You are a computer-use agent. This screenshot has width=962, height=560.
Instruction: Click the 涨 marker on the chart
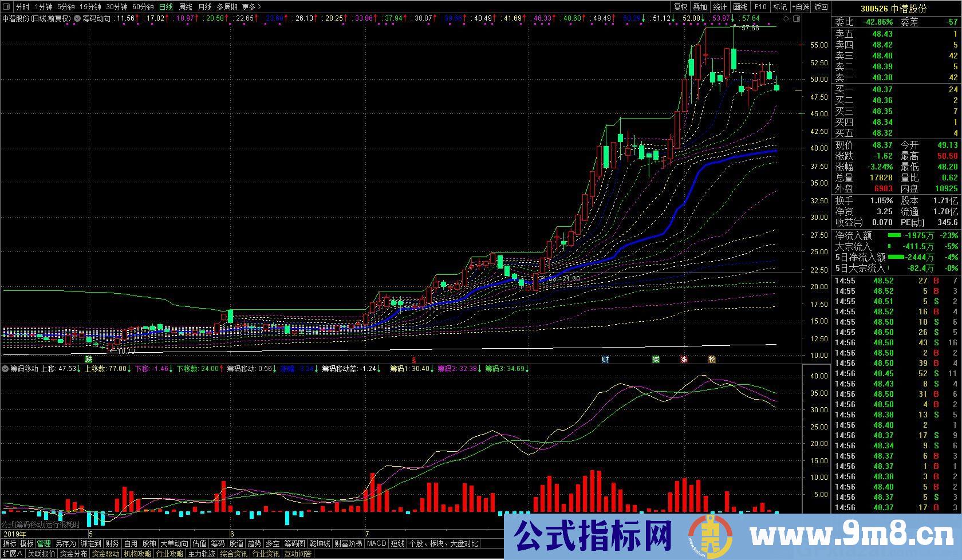(x=684, y=360)
